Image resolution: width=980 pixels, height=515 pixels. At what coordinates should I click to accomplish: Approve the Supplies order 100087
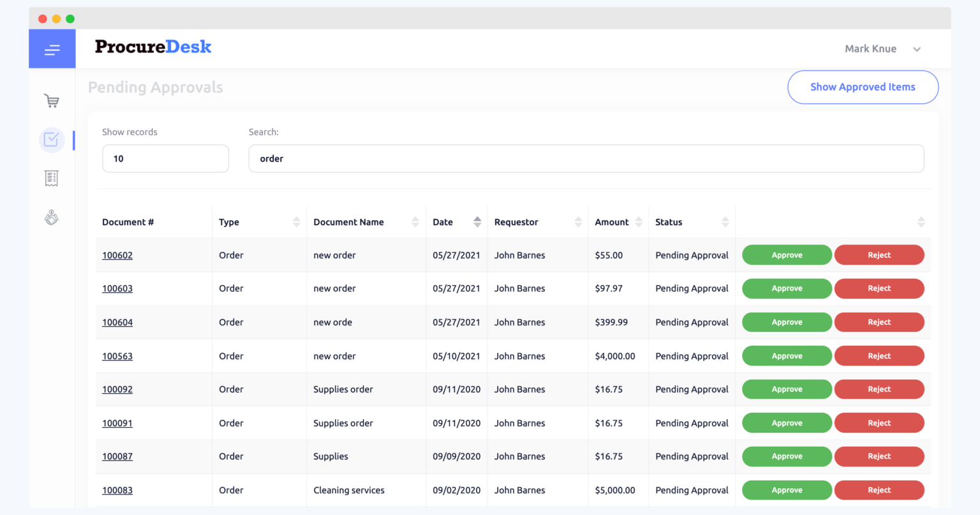(787, 456)
